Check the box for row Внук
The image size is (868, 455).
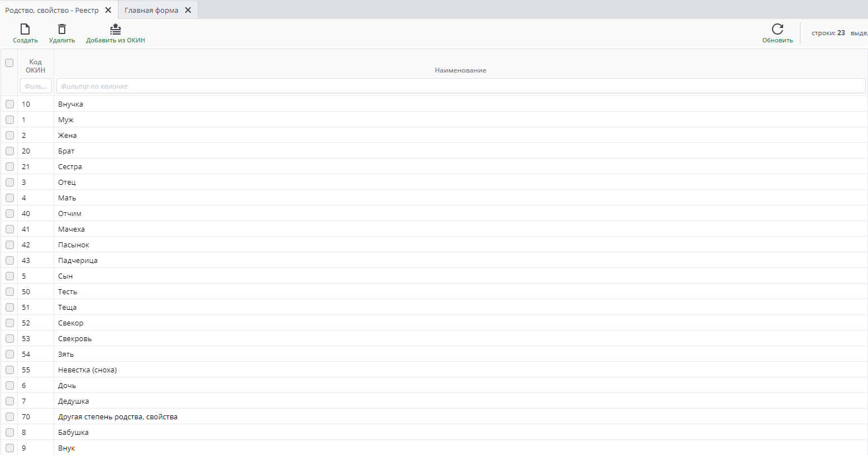click(9, 448)
